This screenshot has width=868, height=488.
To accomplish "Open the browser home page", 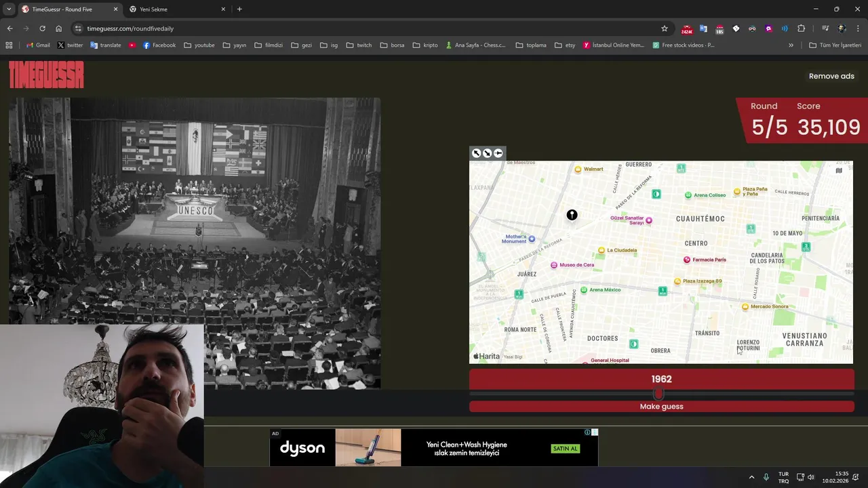I will point(59,28).
